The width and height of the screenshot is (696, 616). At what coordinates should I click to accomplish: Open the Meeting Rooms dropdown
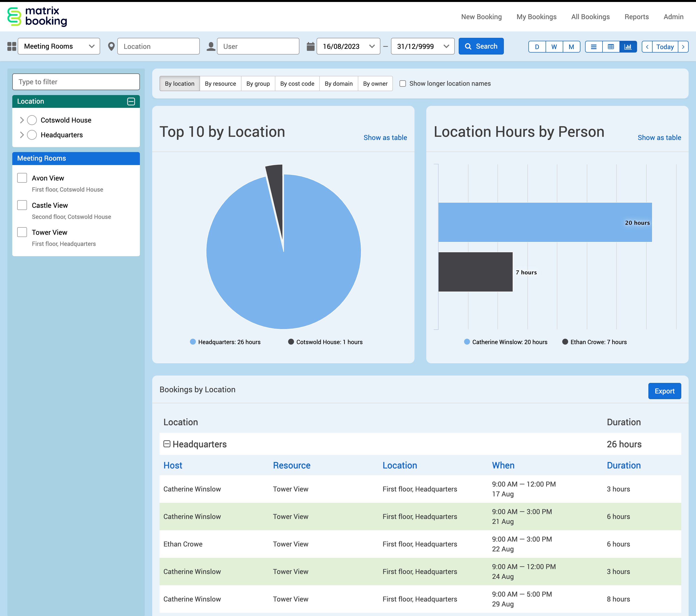[x=59, y=46]
